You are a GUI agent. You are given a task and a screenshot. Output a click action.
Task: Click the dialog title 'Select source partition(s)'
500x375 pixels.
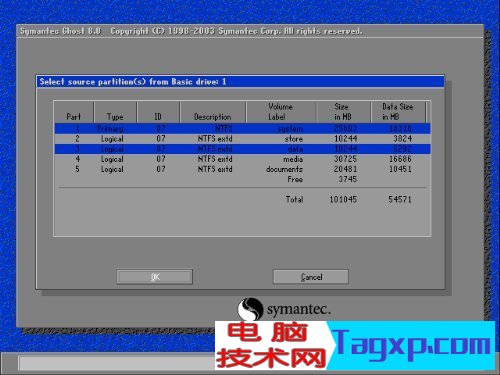click(93, 82)
